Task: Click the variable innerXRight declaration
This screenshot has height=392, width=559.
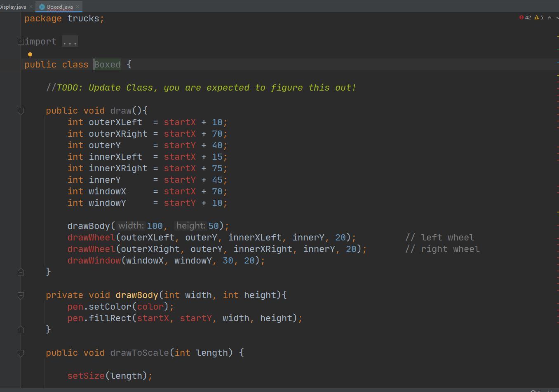Action: click(x=118, y=168)
